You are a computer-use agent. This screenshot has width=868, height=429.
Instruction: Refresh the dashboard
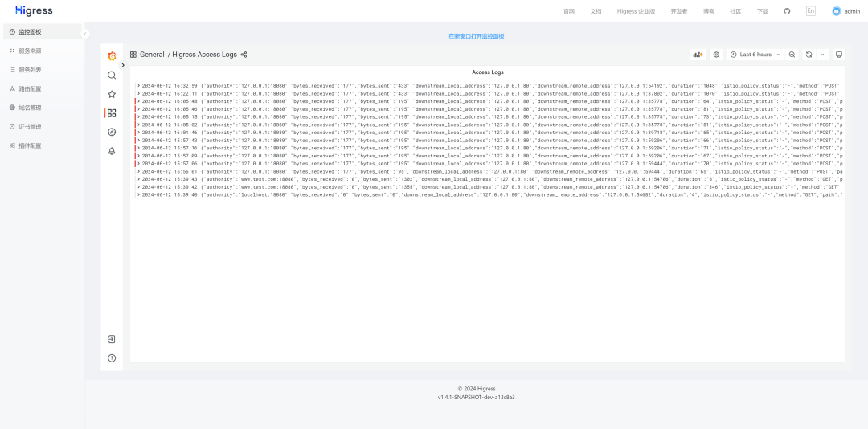point(809,55)
